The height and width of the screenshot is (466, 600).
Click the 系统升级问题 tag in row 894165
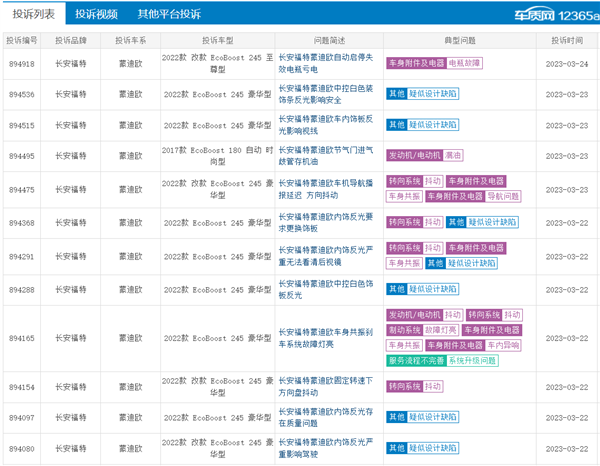click(472, 360)
